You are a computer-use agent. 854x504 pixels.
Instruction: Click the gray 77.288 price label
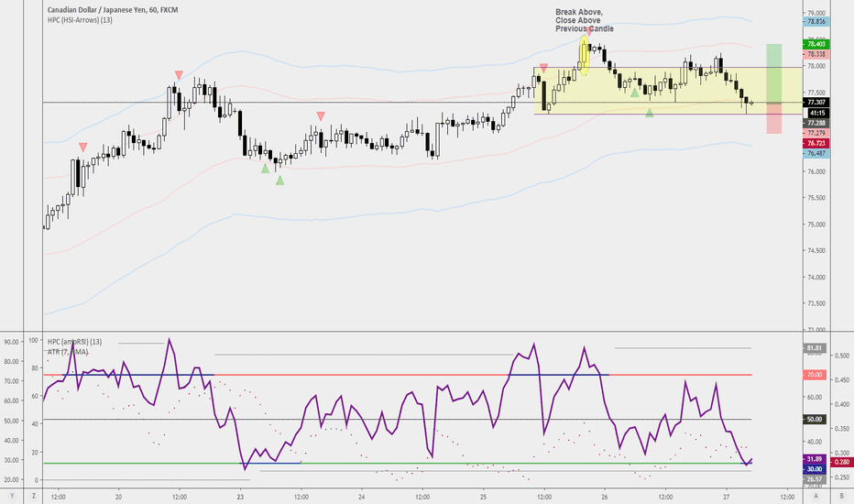point(816,123)
